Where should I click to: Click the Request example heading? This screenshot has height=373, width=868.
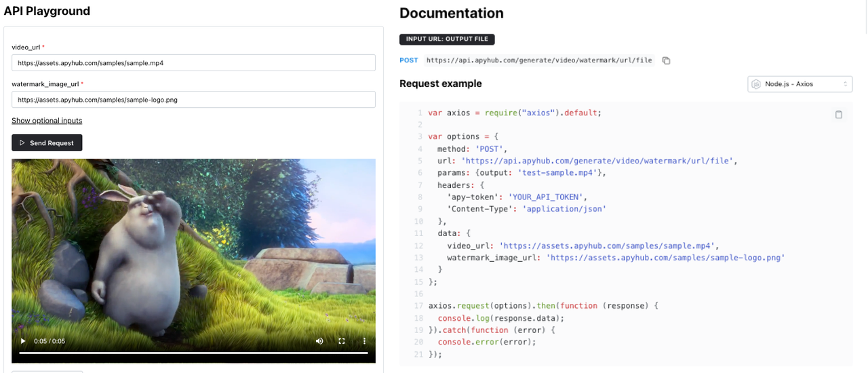441,83
